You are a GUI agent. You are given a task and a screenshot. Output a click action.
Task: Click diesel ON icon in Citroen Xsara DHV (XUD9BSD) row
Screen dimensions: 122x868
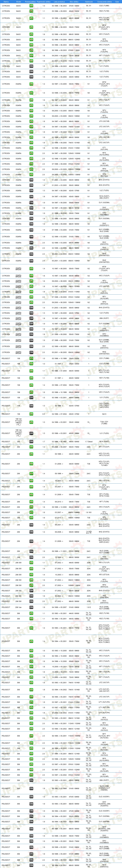(31, 213)
